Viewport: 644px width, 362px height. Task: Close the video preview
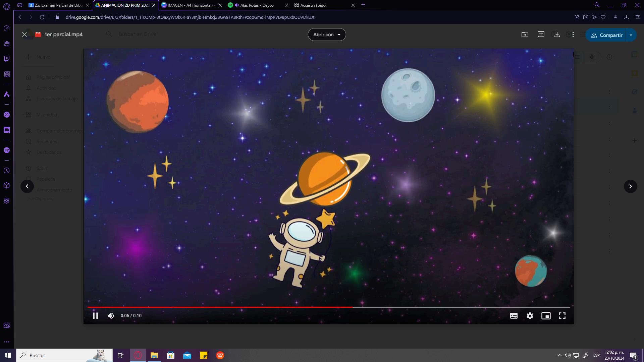[24, 35]
